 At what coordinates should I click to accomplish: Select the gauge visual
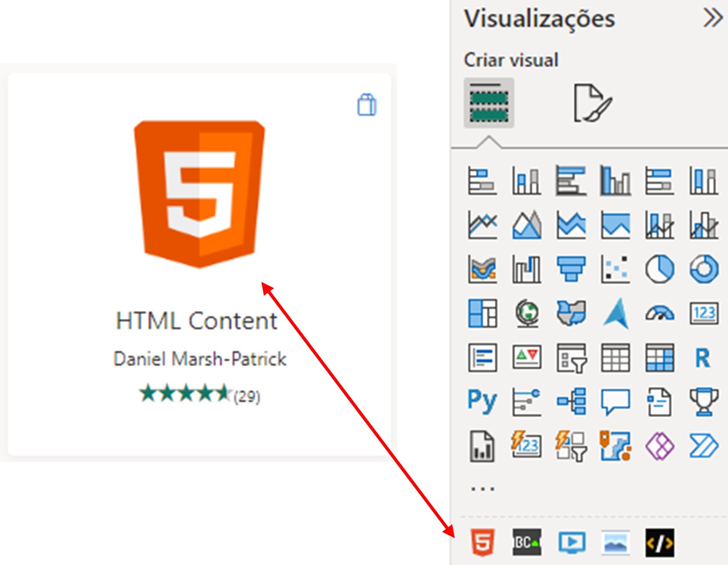point(659,314)
